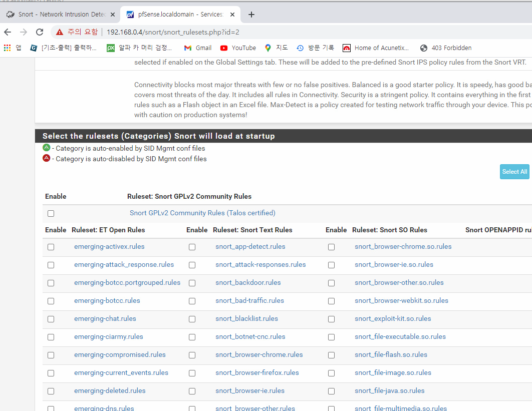Open snort_file-java.so.rules link
This screenshot has height=411, width=532.
click(390, 390)
